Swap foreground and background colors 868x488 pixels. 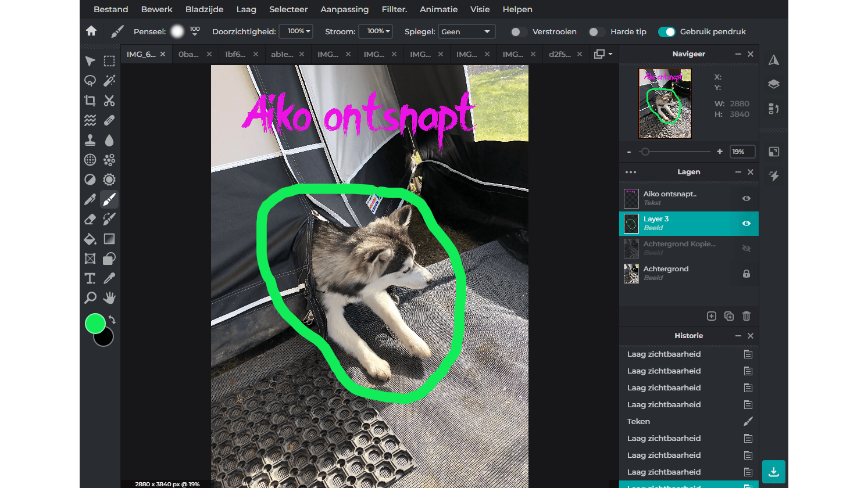tap(112, 320)
